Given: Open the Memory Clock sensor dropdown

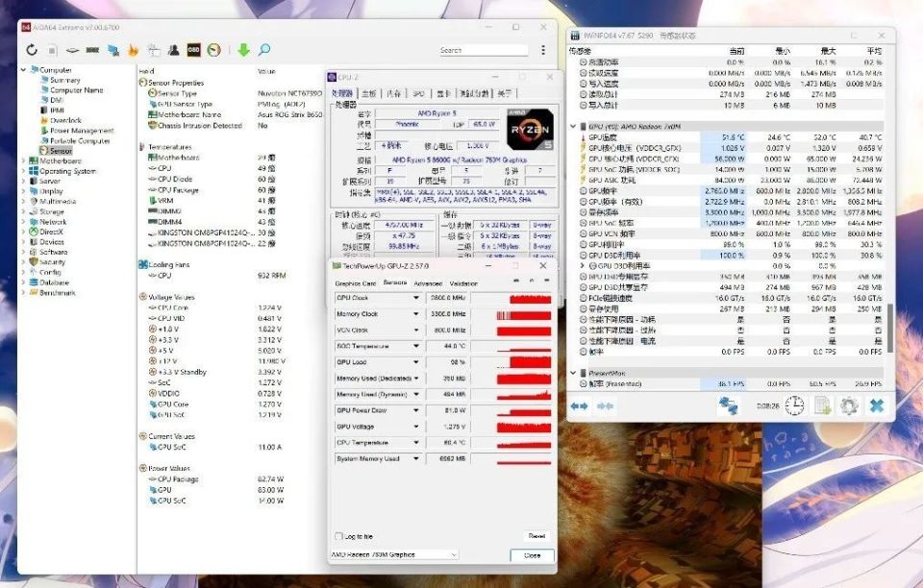Looking at the screenshot, I should (x=416, y=314).
